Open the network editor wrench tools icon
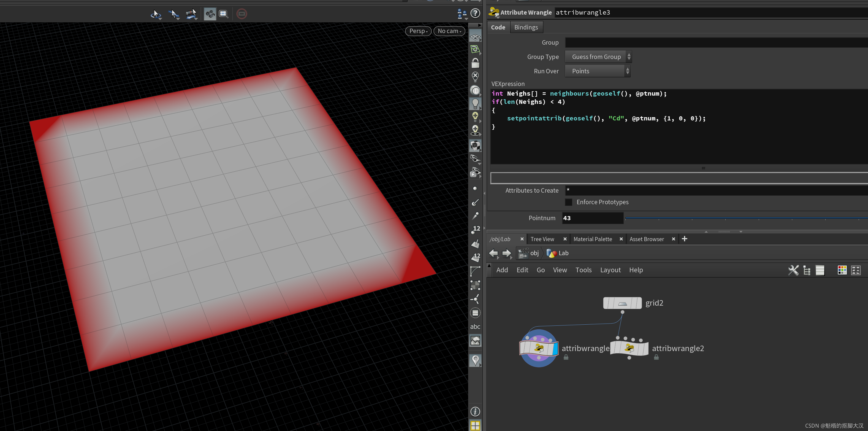Screen dimensions: 868x431 point(793,270)
